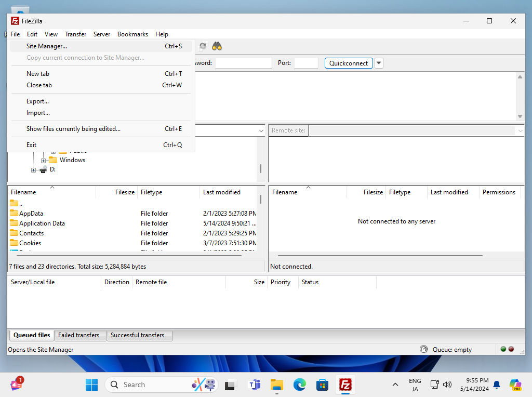This screenshot has height=397, width=532.
Task: Click the message log scroll down arrow
Action: [520, 116]
